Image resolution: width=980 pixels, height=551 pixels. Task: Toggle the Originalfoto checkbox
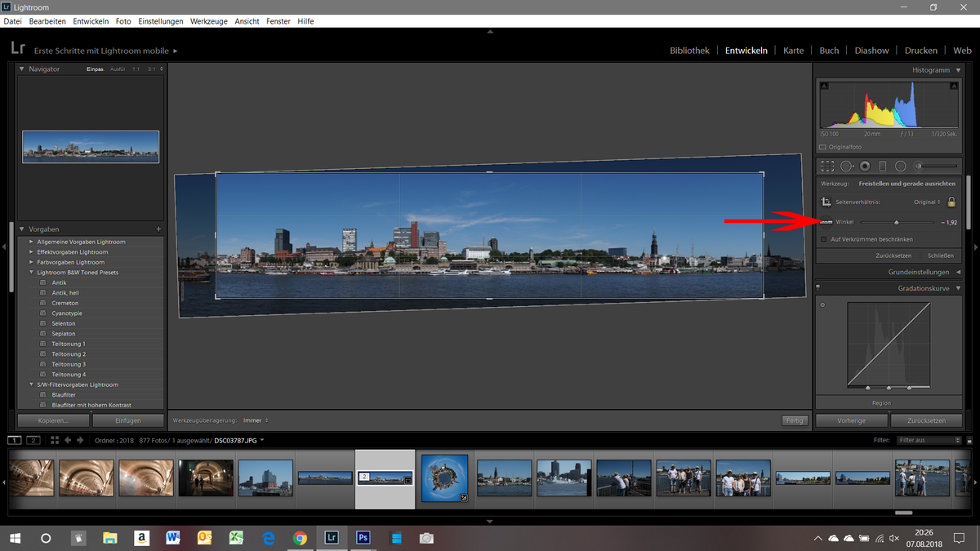tap(822, 147)
